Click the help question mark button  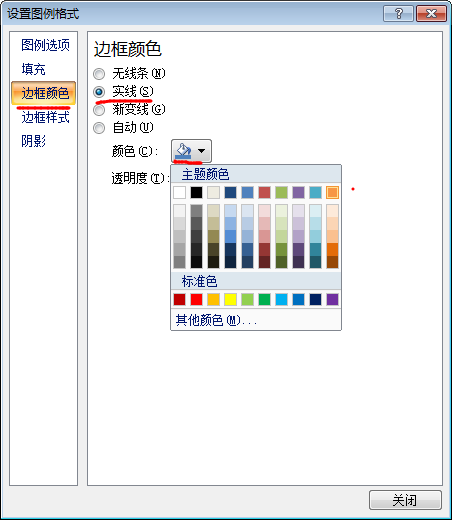point(398,14)
